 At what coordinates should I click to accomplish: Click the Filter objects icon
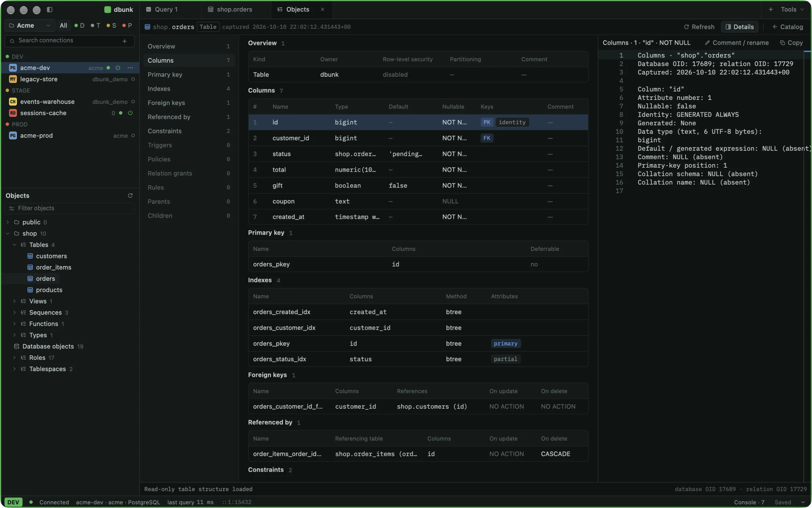12,208
